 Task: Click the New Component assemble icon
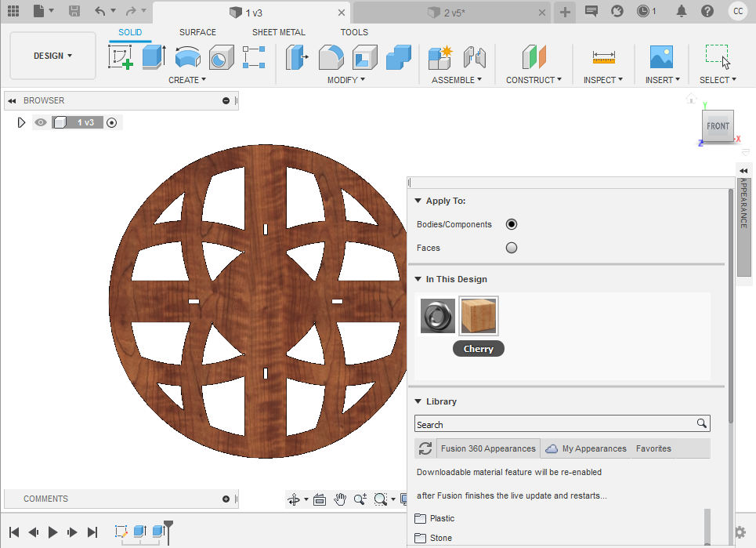(x=440, y=57)
